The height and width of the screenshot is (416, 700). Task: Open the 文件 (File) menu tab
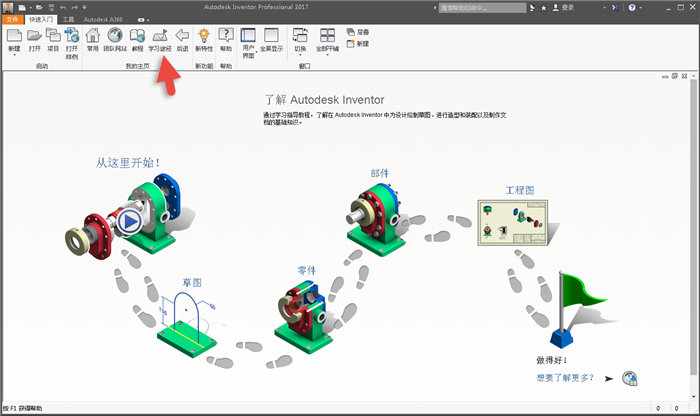(x=12, y=19)
